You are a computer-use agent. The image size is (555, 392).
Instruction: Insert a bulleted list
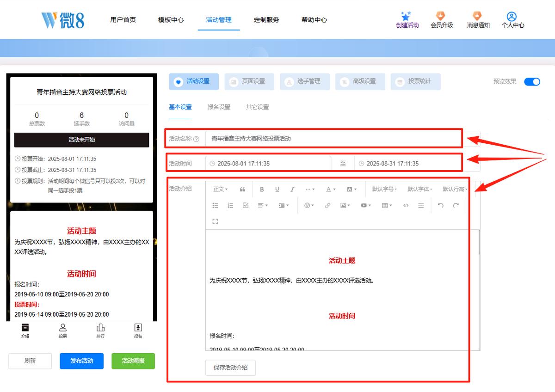pos(215,205)
